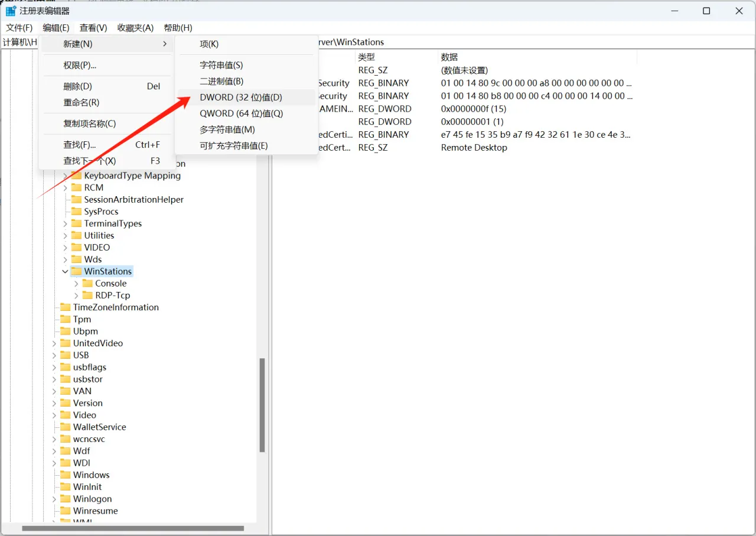Expand the RCM key
Screen dimensions: 756x536
(x=65, y=187)
